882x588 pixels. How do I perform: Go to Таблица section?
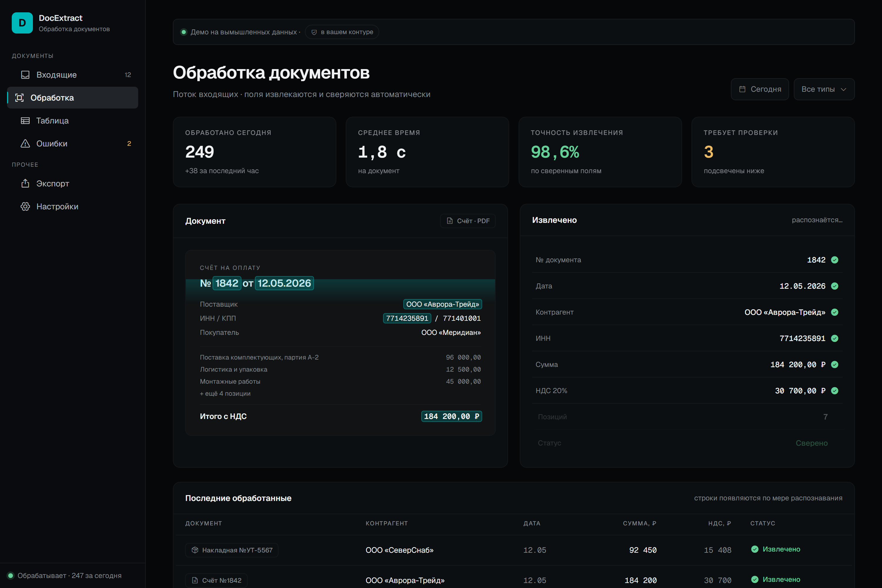(x=72, y=120)
